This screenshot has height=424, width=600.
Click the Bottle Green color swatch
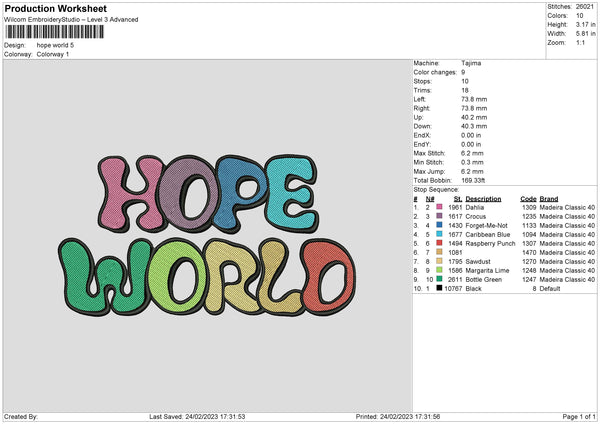[x=439, y=279]
